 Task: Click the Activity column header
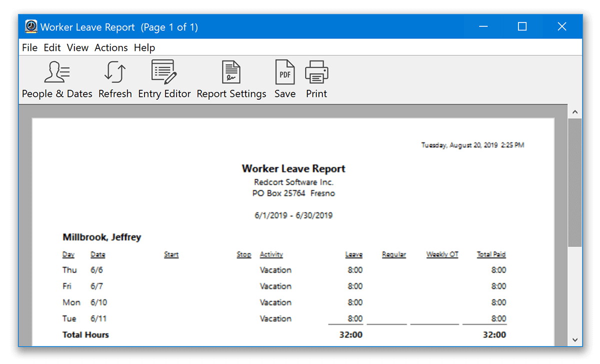[x=271, y=254]
